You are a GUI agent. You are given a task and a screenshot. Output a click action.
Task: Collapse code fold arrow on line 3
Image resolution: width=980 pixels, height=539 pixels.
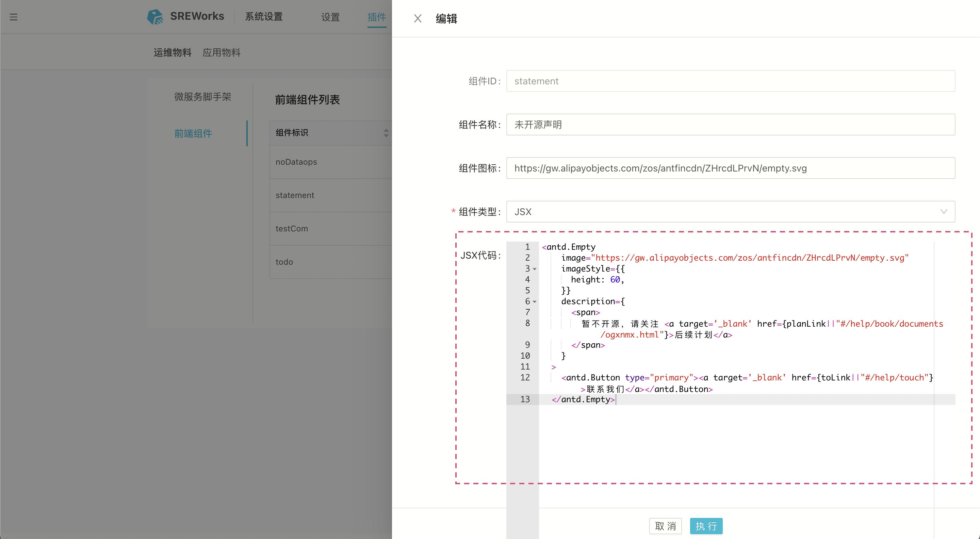(535, 269)
